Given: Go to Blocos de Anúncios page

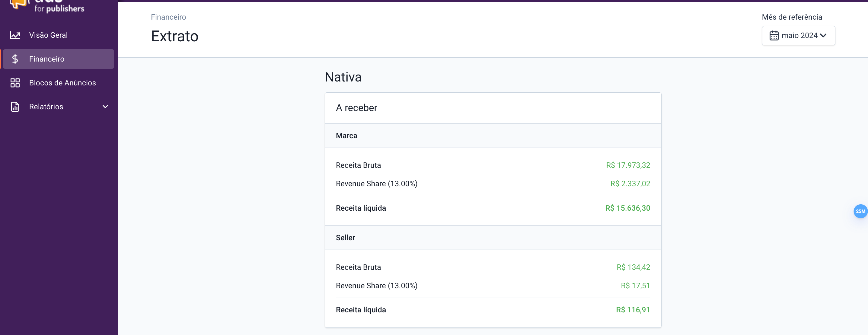Looking at the screenshot, I should [62, 83].
